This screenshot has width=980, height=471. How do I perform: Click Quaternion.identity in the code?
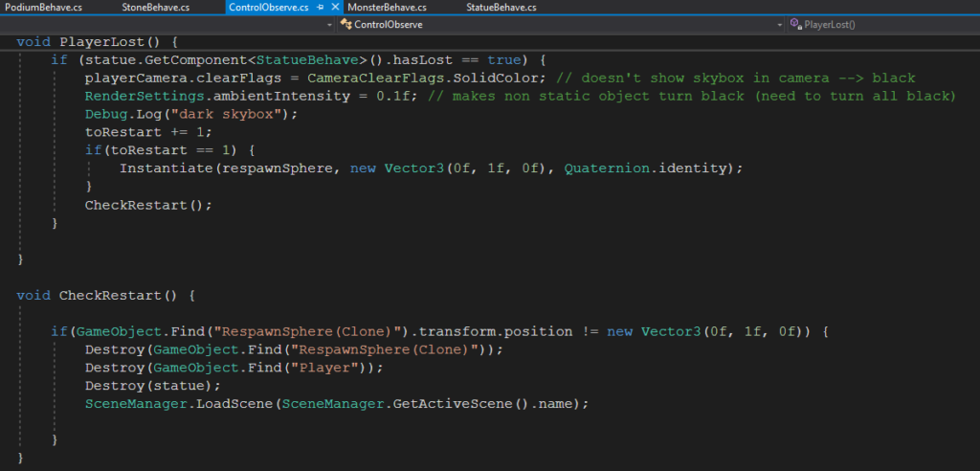646,168
